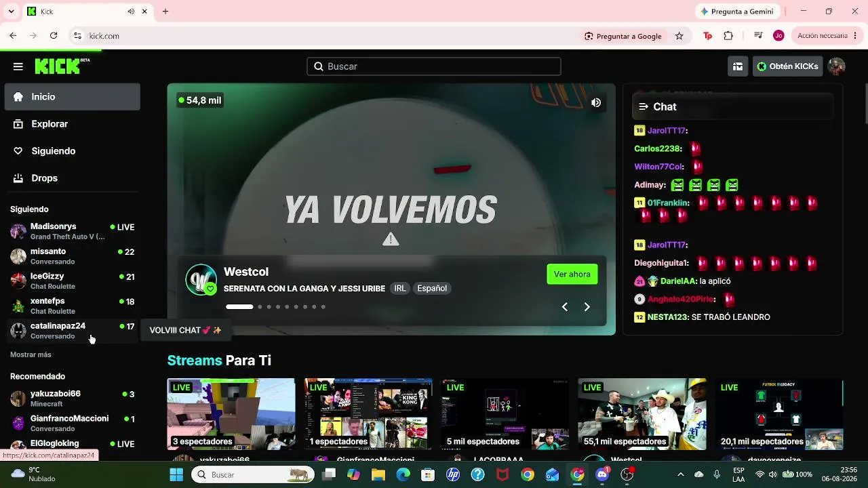Screen dimensions: 868x488
Task: Select the active first carousel indicator
Action: (x=239, y=307)
